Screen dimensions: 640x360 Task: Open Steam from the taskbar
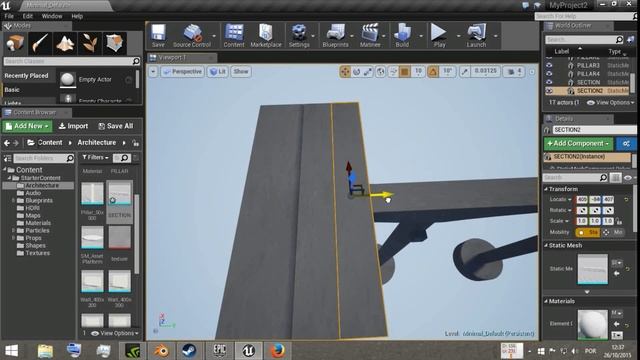click(189, 351)
